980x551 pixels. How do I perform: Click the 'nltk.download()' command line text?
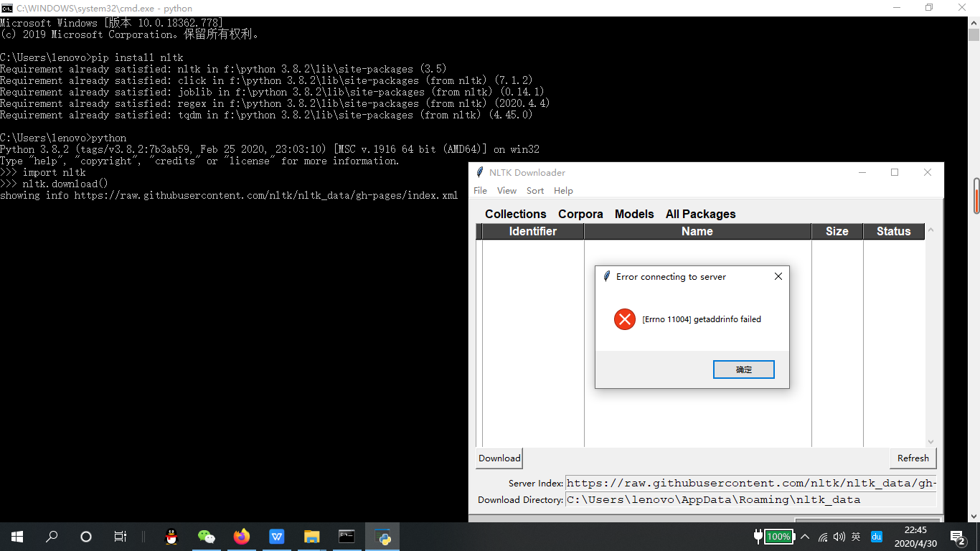tap(65, 184)
